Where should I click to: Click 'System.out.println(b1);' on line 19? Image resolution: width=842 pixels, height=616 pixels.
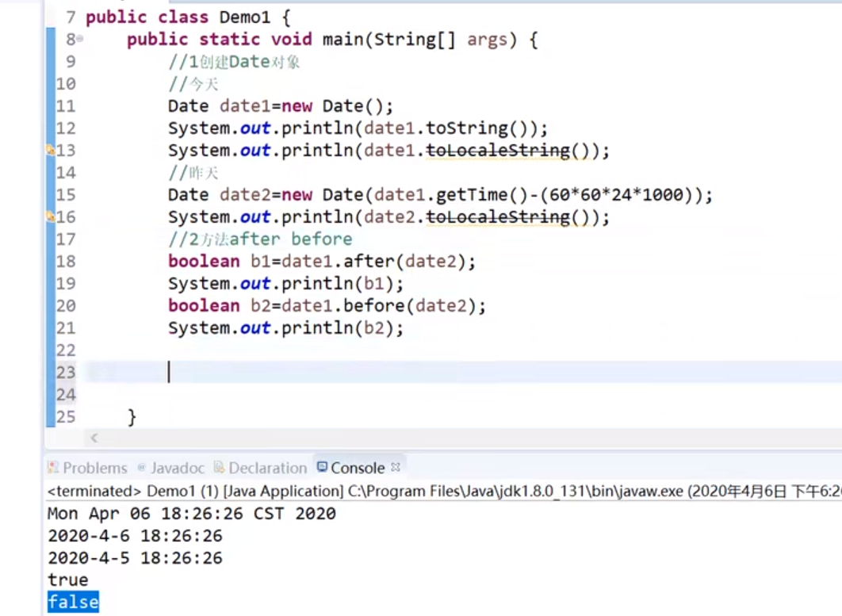[285, 283]
